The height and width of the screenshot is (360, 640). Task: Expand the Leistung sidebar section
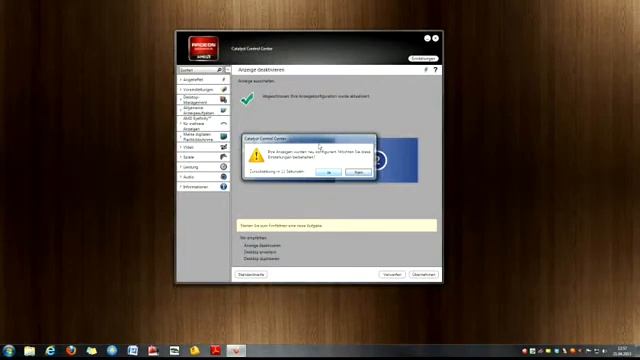[x=203, y=167]
